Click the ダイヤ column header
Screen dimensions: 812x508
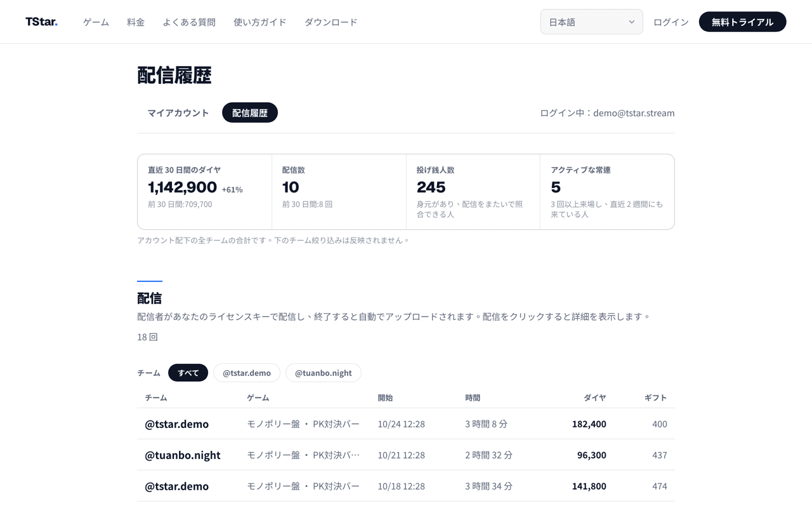tap(595, 398)
